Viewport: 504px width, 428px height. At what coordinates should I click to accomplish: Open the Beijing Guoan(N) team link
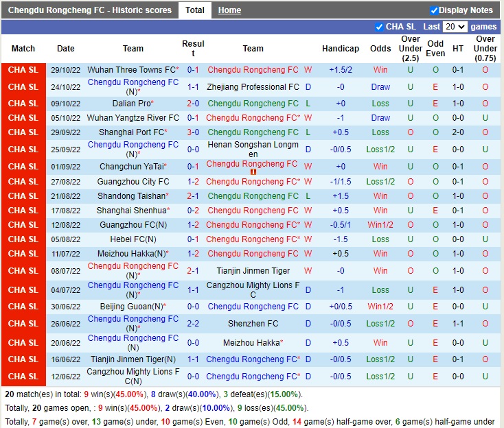click(132, 307)
